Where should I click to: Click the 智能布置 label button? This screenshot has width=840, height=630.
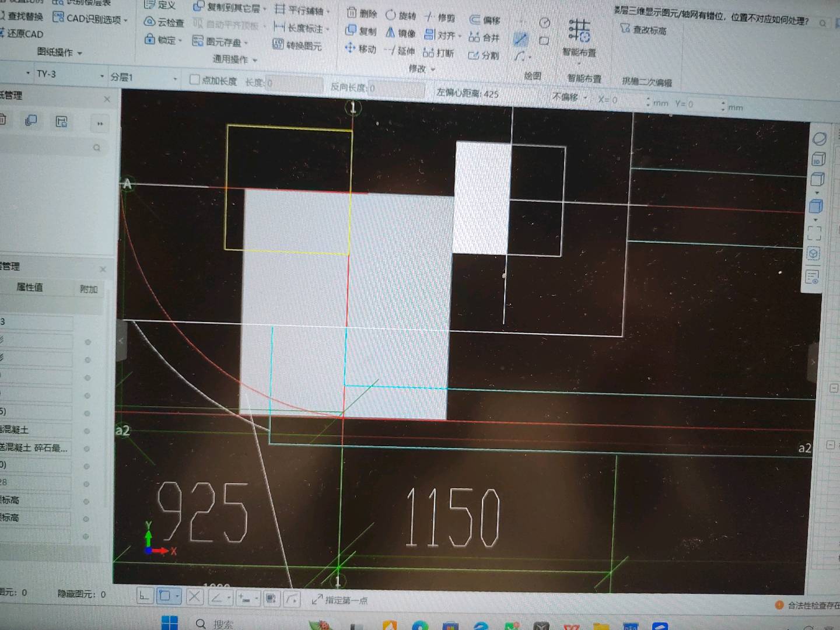coord(579,52)
